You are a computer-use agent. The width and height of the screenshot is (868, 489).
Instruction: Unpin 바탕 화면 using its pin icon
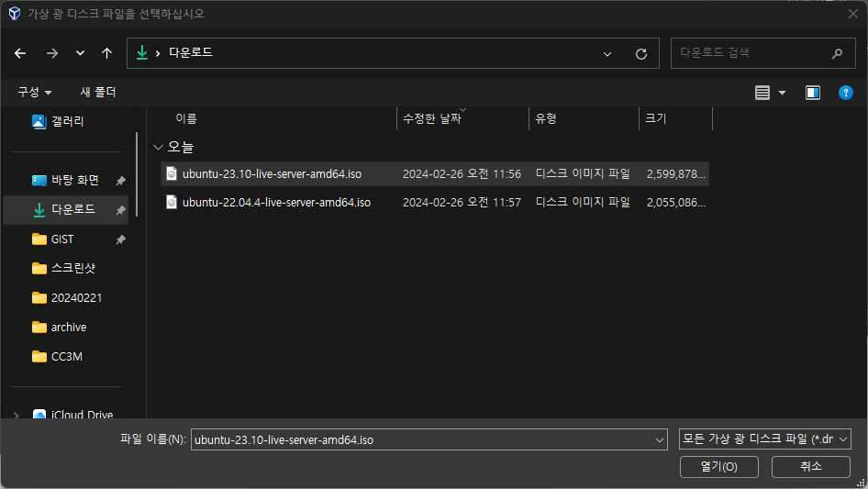(x=121, y=181)
